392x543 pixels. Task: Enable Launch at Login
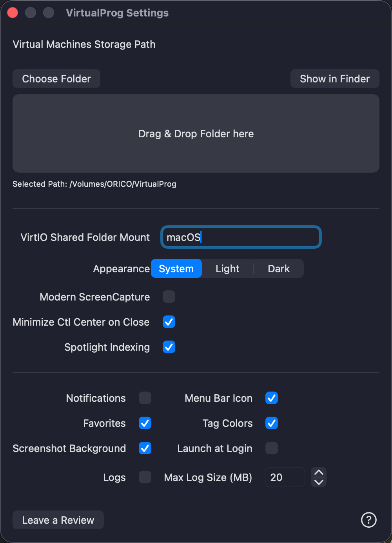271,448
